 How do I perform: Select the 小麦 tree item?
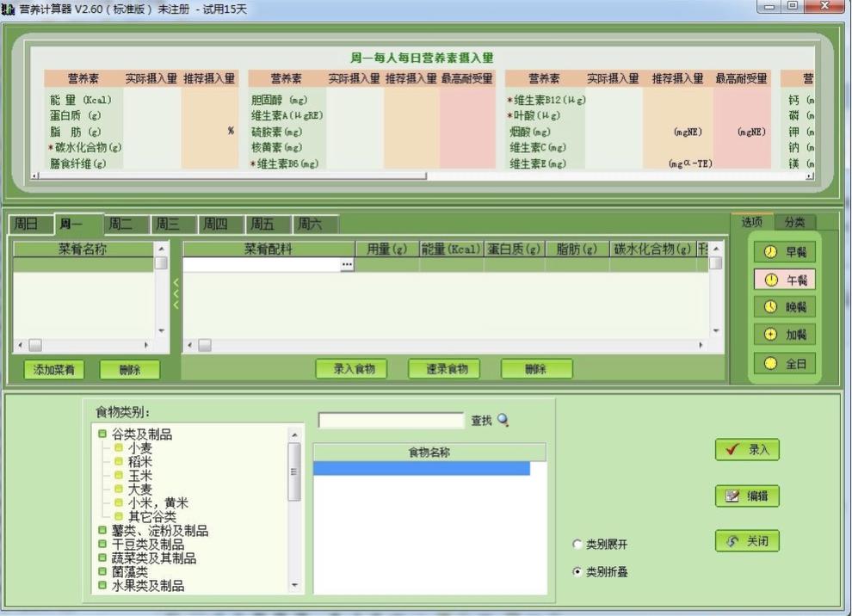pyautogui.click(x=139, y=448)
